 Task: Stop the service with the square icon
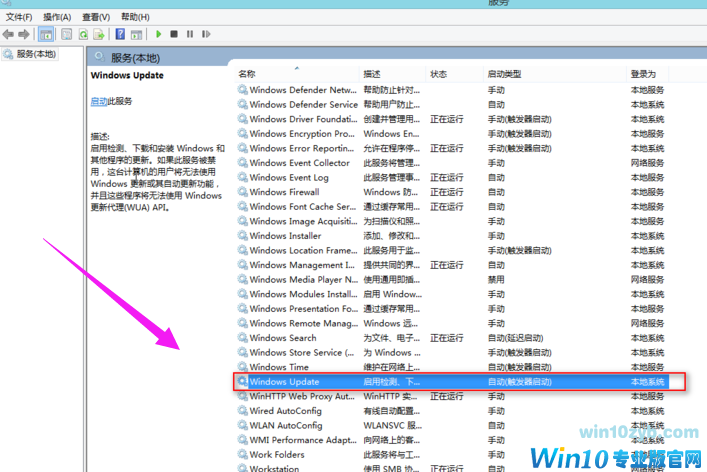point(174,34)
